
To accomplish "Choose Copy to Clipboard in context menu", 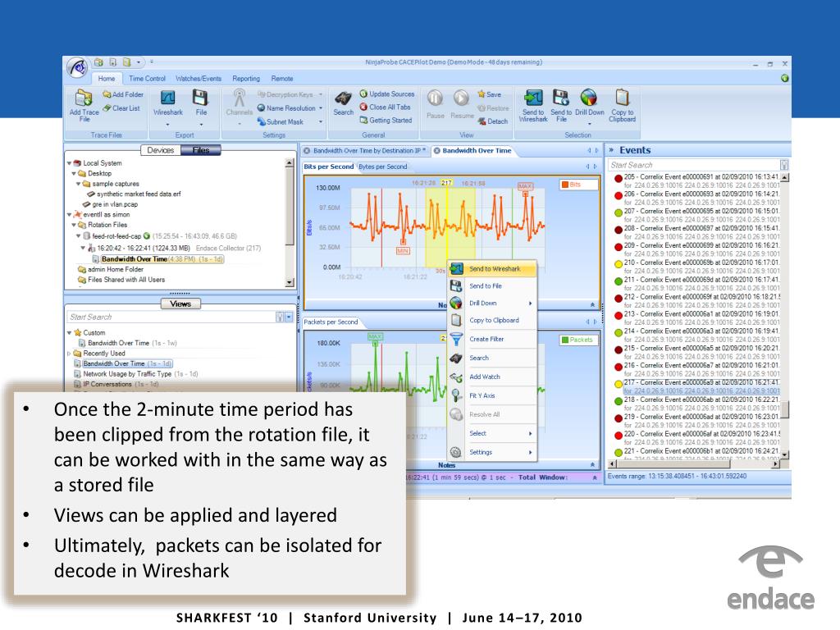I will (x=492, y=321).
